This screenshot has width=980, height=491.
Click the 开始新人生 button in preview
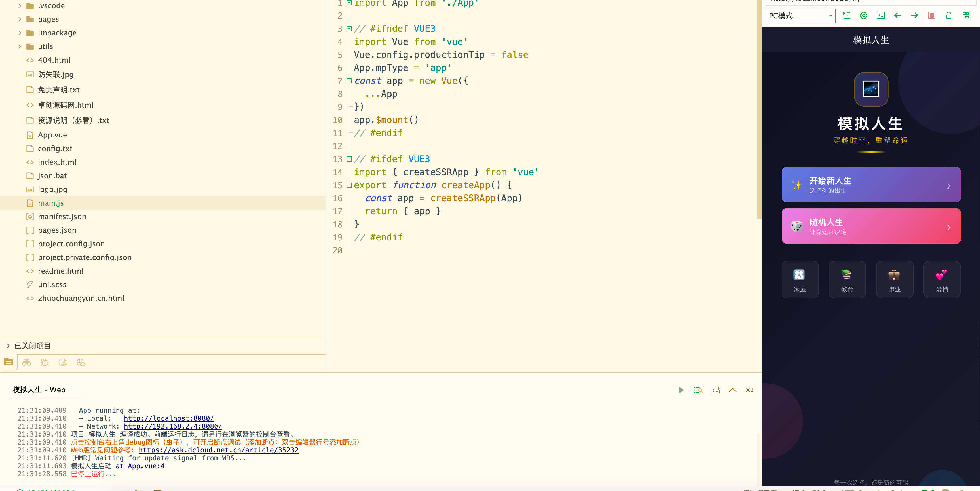point(871,185)
